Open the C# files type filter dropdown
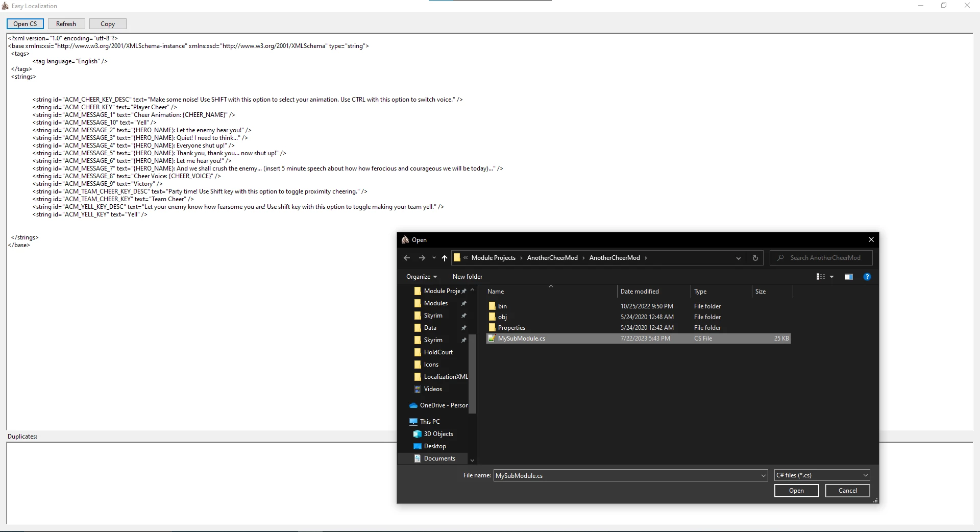Screen dimensions: 980x532 point(822,475)
